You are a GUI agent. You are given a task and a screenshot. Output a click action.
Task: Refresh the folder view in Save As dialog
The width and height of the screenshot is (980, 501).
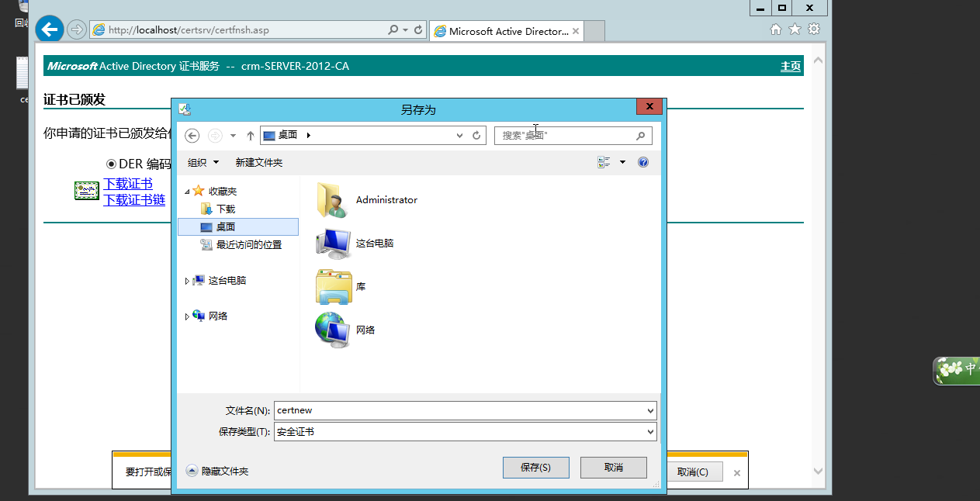click(x=476, y=136)
